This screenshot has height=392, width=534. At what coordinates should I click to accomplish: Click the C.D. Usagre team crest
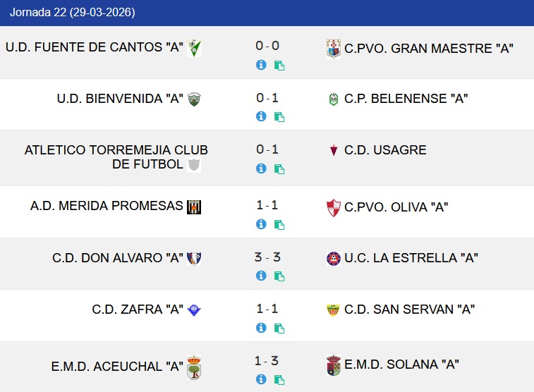point(334,150)
